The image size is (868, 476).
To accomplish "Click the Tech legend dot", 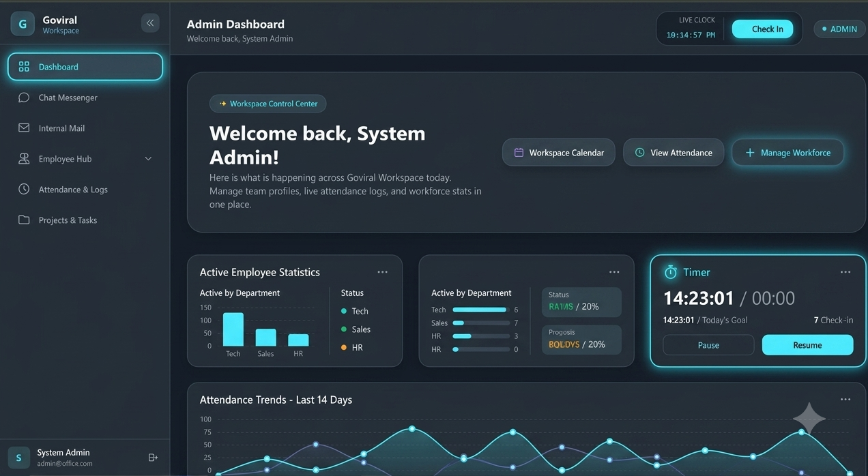I will 344,311.
